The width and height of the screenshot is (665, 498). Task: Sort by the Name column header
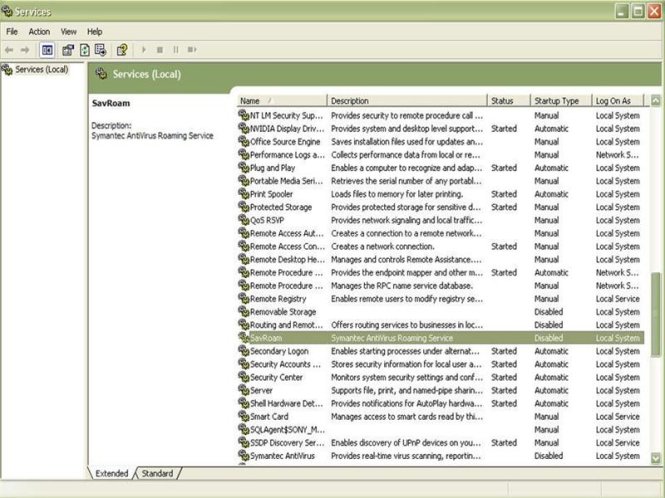coord(282,101)
